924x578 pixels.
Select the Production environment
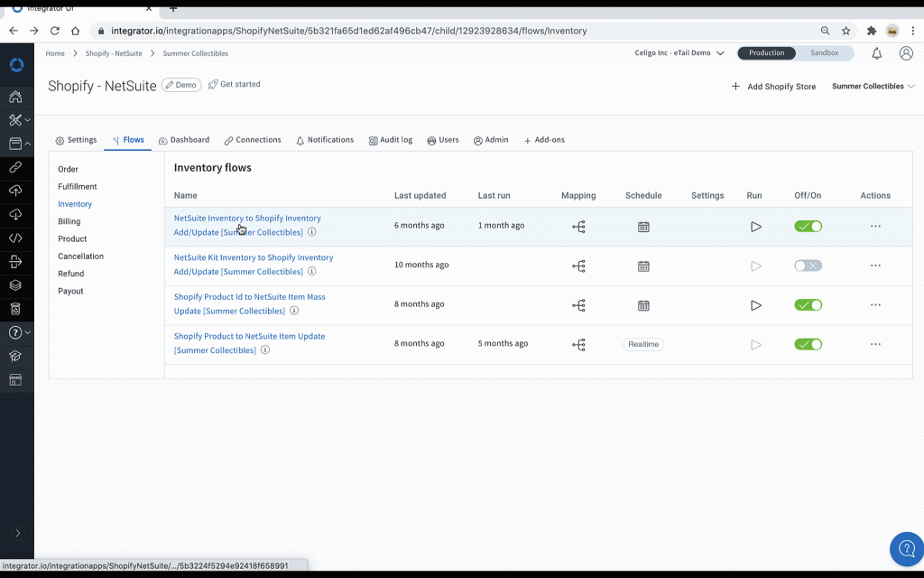click(x=767, y=53)
